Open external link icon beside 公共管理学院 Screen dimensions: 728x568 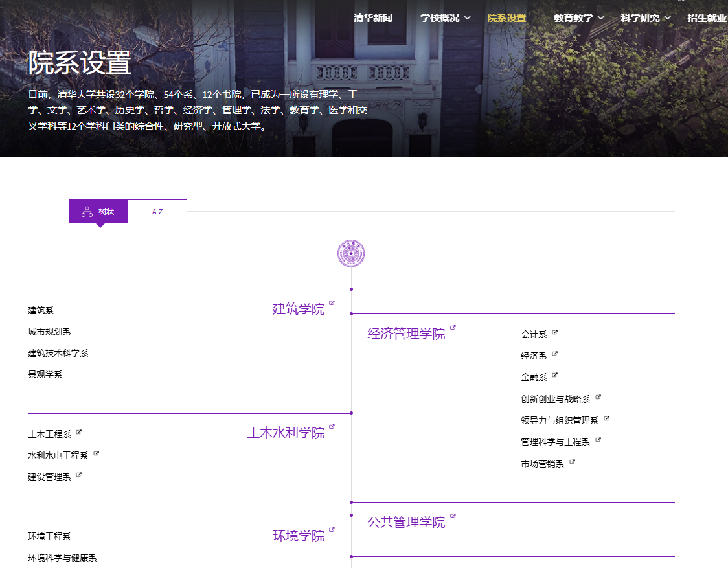453,516
